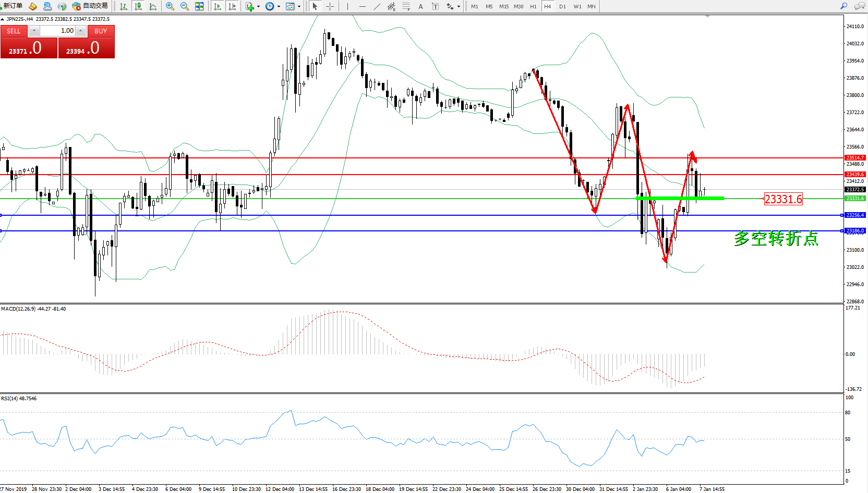Select the text label tool
Viewport: 868px width, 493px height.
pyautogui.click(x=420, y=6)
